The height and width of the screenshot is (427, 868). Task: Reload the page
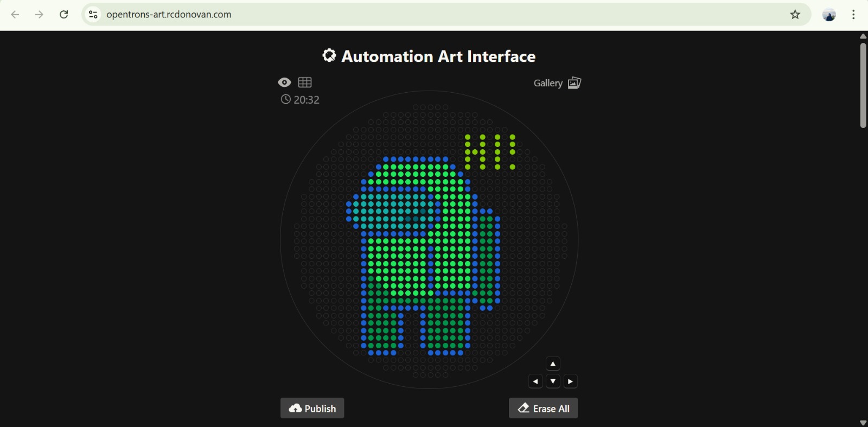click(64, 15)
